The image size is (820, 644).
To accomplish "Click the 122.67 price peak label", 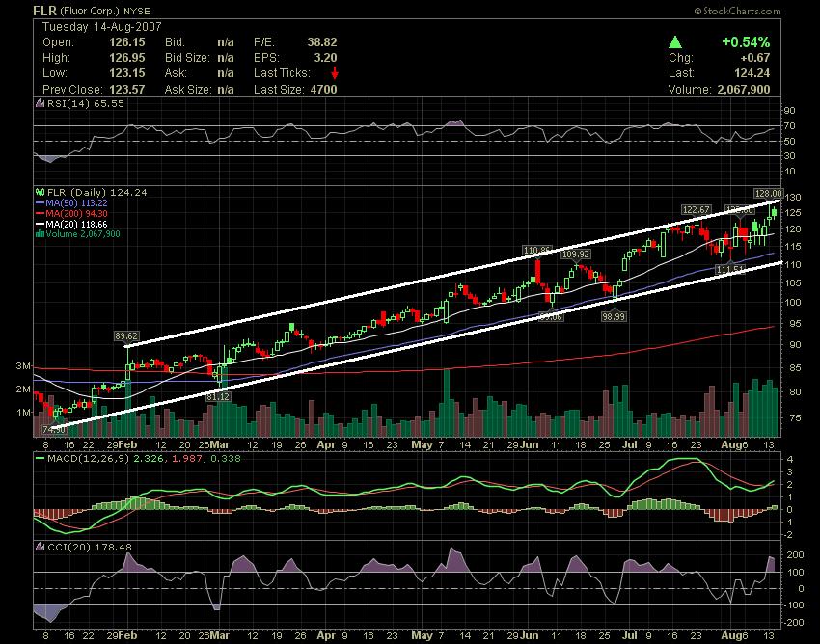I will (697, 209).
